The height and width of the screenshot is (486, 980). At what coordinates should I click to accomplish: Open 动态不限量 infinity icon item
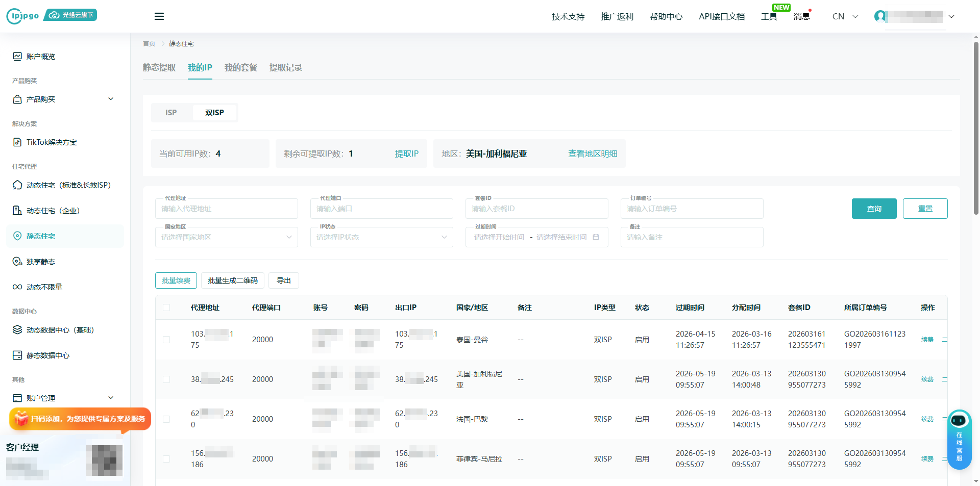click(x=17, y=287)
